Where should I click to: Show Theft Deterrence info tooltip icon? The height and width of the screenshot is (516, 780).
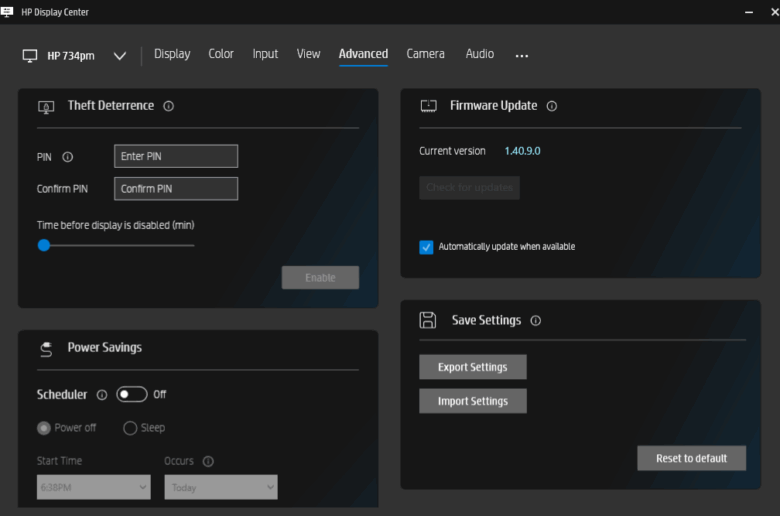(169, 106)
